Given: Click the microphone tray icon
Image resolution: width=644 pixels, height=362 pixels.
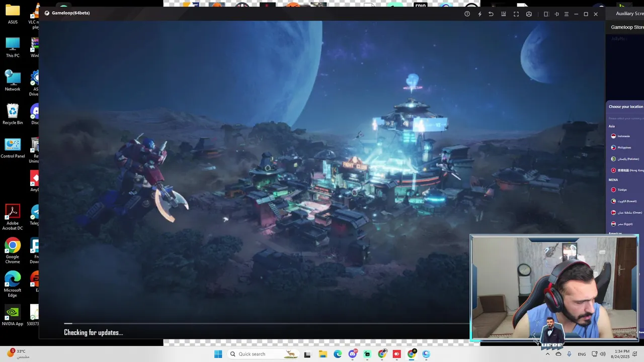Looking at the screenshot, I should tap(569, 354).
